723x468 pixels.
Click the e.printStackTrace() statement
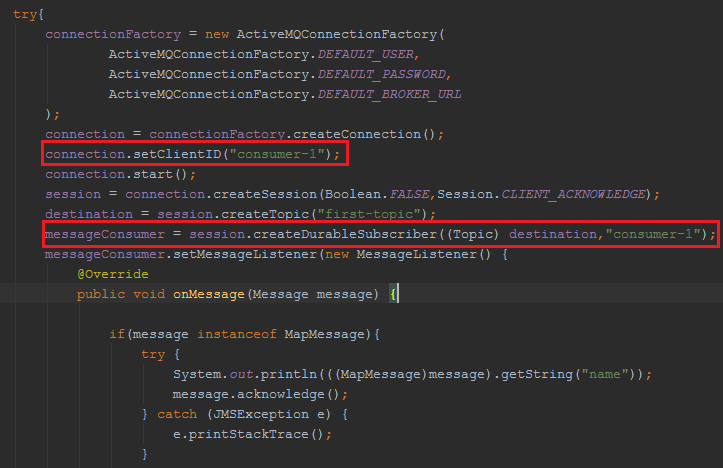(252, 434)
